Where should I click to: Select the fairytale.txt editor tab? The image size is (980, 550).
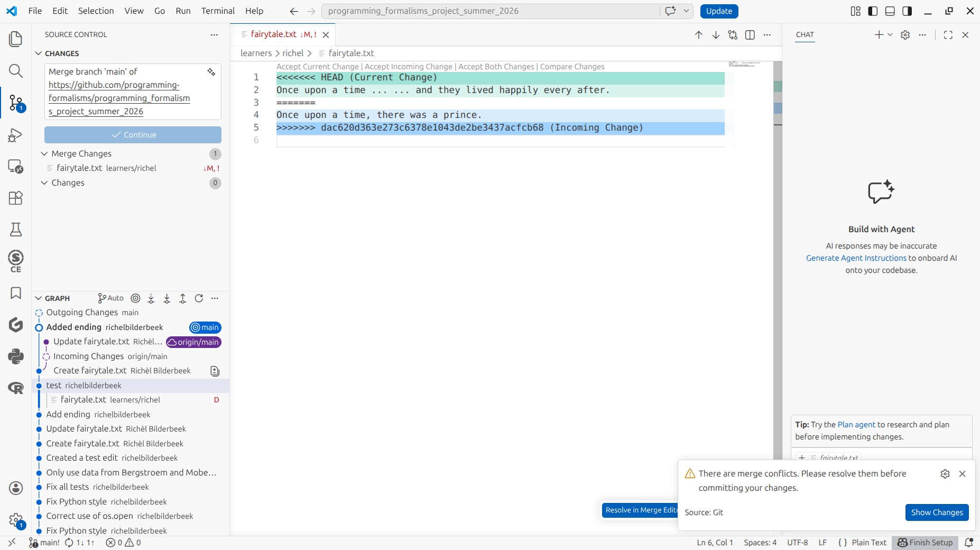point(283,34)
